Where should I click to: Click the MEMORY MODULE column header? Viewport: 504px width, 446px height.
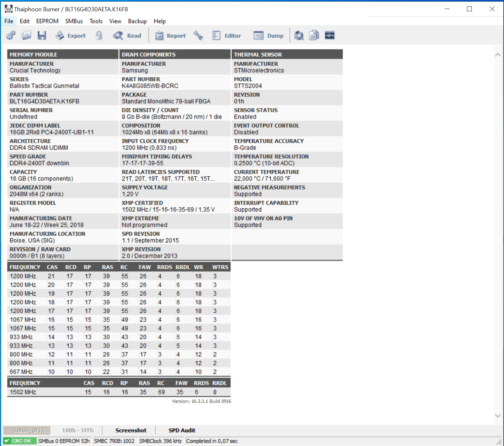click(x=63, y=54)
